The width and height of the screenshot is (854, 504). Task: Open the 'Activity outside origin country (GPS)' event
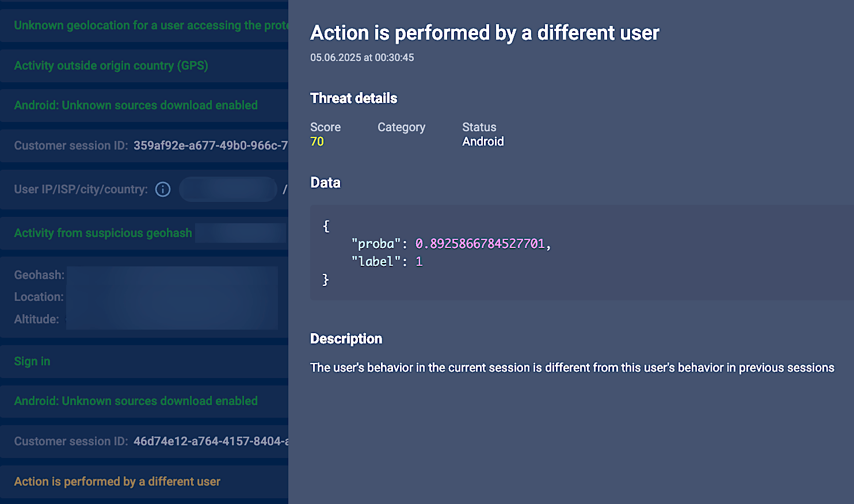click(110, 65)
